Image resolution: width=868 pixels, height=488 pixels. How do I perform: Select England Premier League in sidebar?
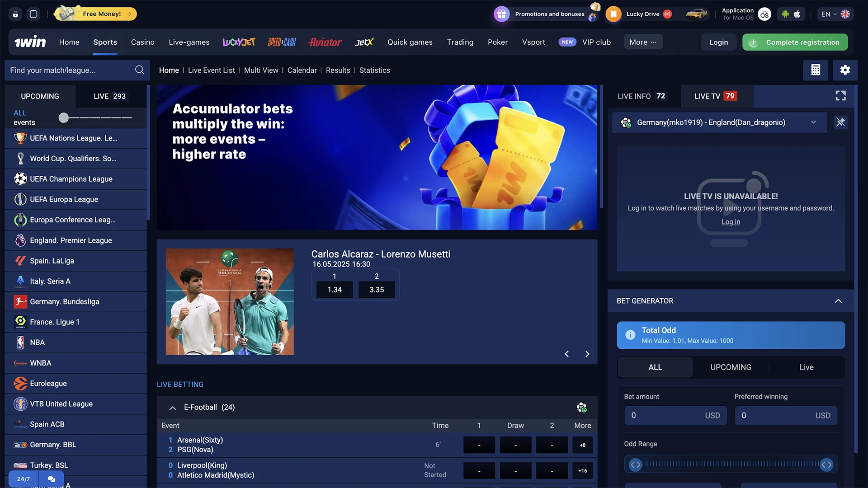pyautogui.click(x=75, y=240)
